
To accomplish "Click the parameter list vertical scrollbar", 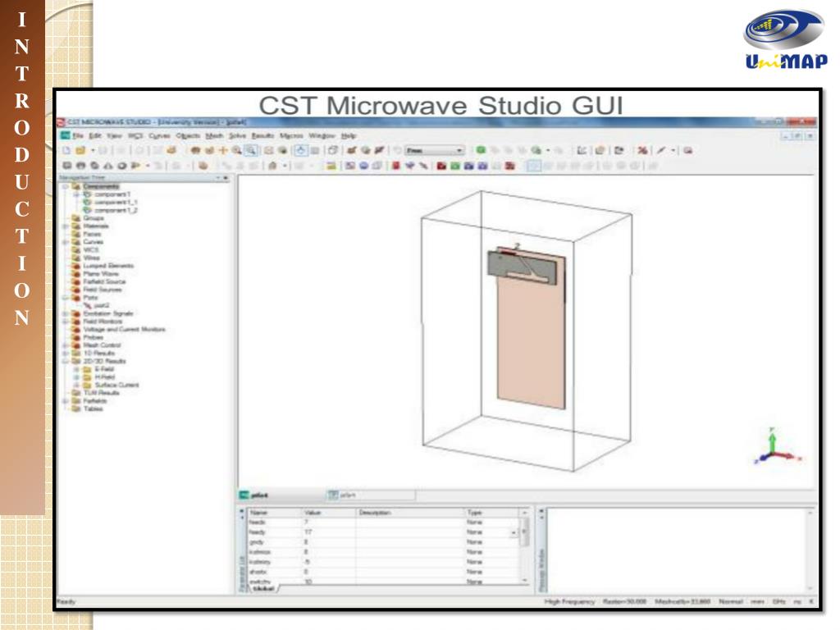I will tap(525, 546).
